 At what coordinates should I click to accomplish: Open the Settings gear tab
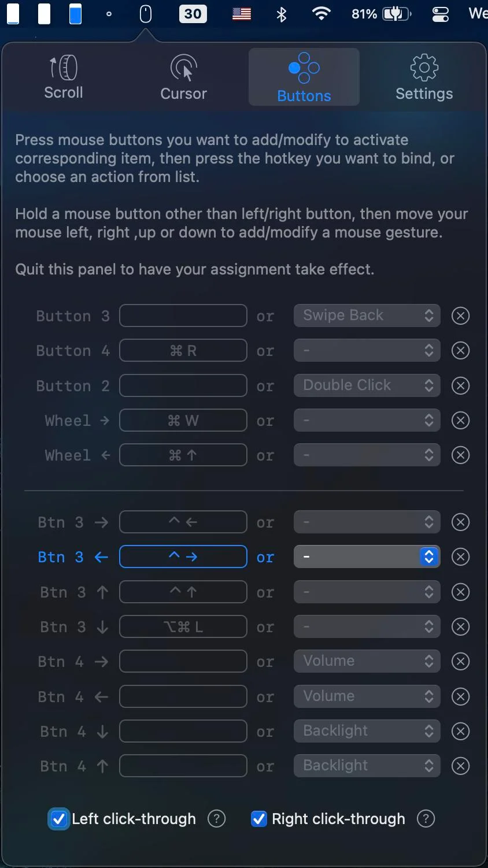click(424, 77)
